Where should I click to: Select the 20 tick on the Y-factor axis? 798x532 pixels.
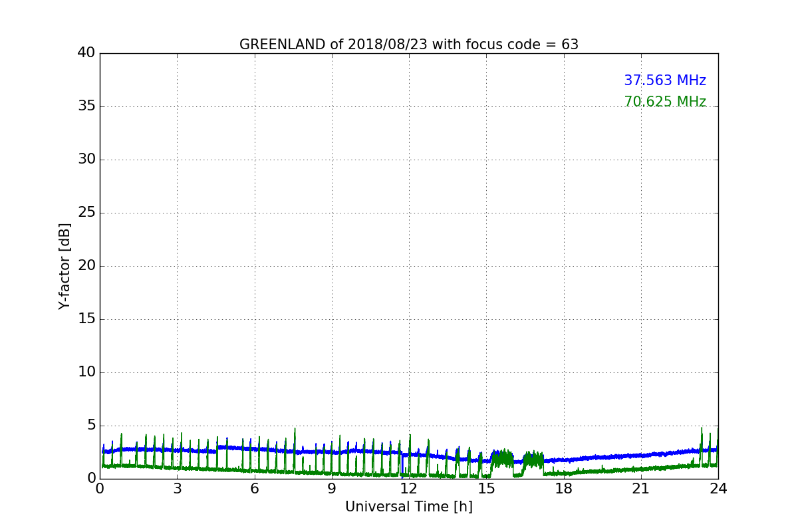click(86, 266)
